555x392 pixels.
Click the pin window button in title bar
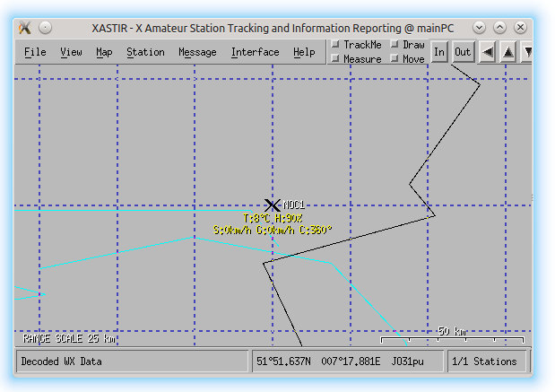click(x=45, y=27)
